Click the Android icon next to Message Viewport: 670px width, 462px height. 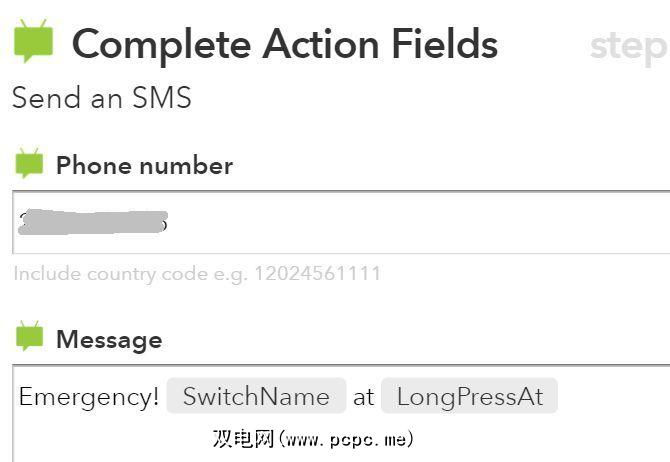29,337
